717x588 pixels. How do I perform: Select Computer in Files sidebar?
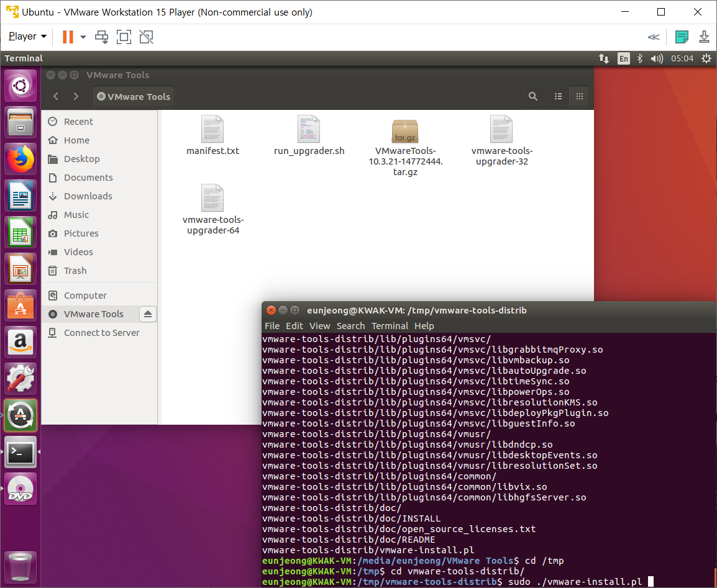99,296
